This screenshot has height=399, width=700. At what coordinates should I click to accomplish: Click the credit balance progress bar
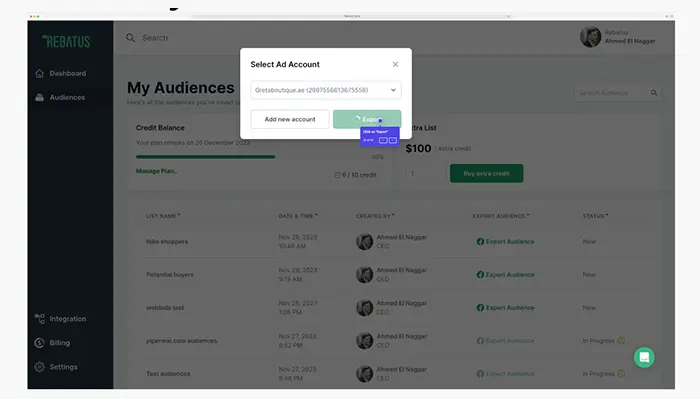pos(205,157)
